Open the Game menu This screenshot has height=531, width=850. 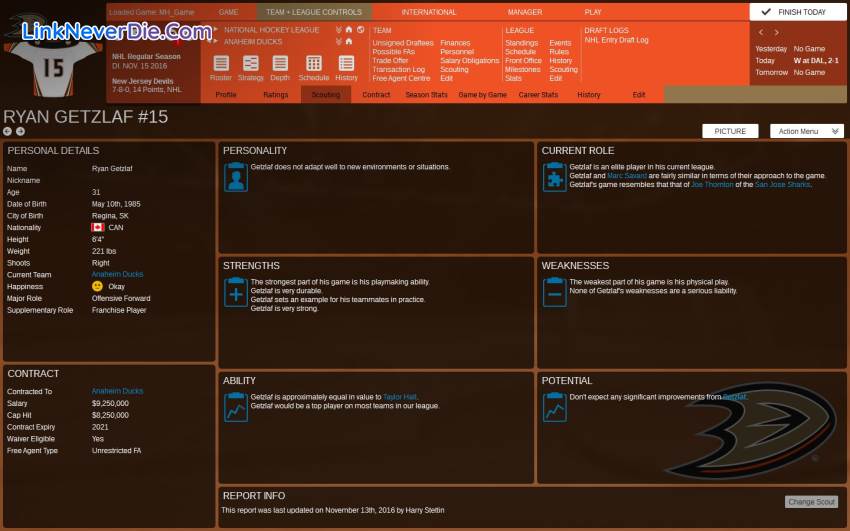click(x=228, y=12)
